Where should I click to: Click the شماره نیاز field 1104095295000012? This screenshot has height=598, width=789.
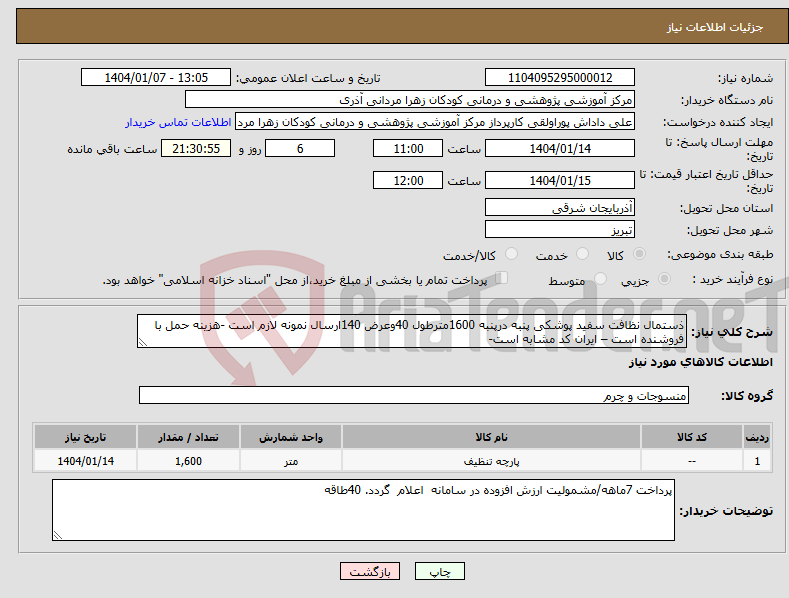560,78
